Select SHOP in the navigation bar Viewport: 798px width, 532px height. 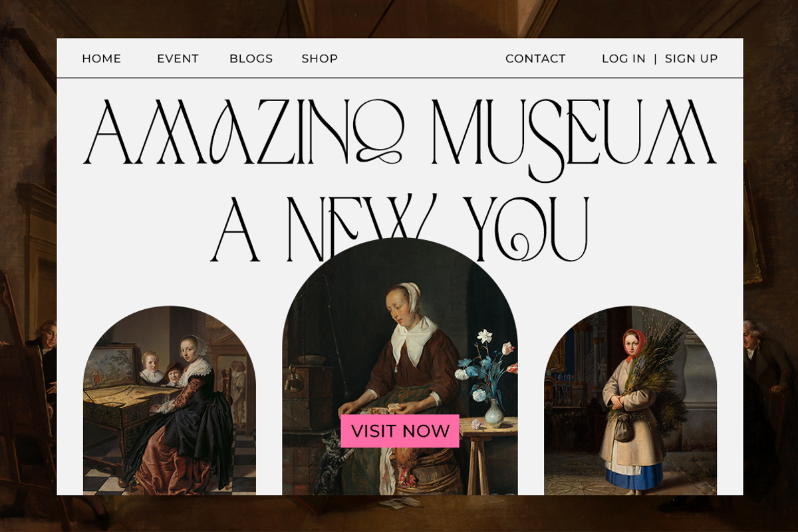pyautogui.click(x=319, y=59)
